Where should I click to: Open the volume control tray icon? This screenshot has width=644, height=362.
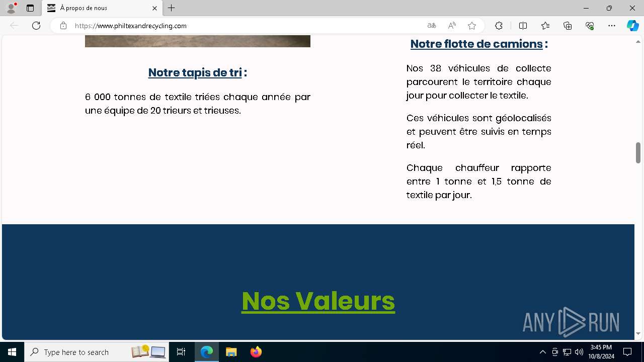pos(579,352)
